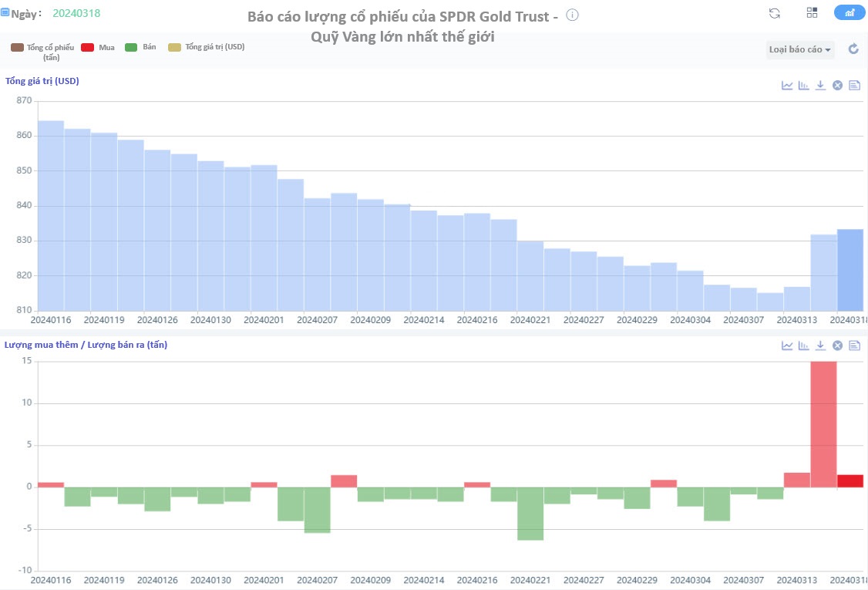This screenshot has width=868, height=590.
Task: Select the 20240207 bar in the top chart
Action: click(317, 255)
